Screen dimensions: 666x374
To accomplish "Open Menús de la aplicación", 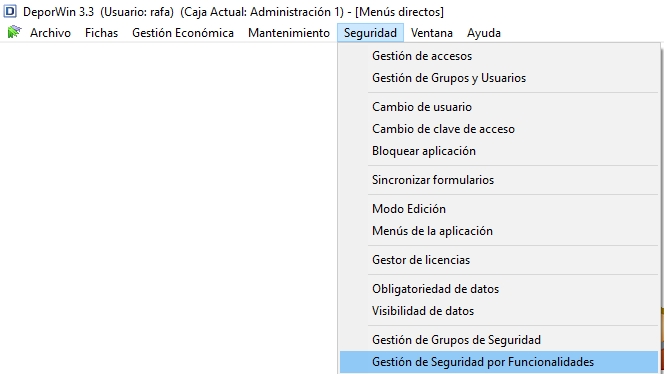I will tap(499, 231).
